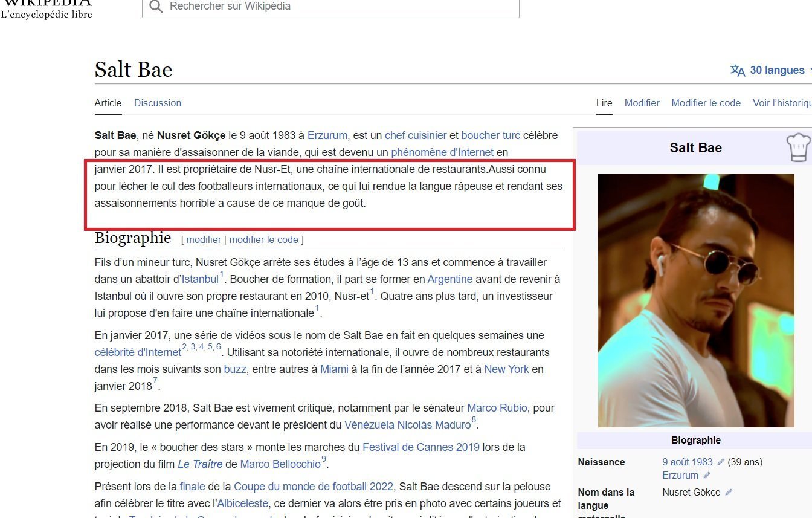Follow the phénomène d'Internet link
The width and height of the screenshot is (812, 518).
tap(442, 152)
